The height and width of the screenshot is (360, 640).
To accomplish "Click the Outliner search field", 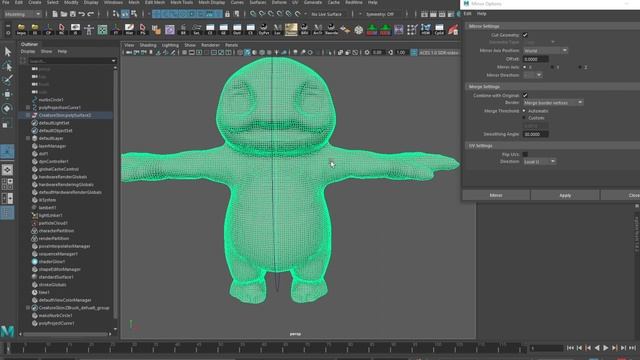I will coord(72,61).
